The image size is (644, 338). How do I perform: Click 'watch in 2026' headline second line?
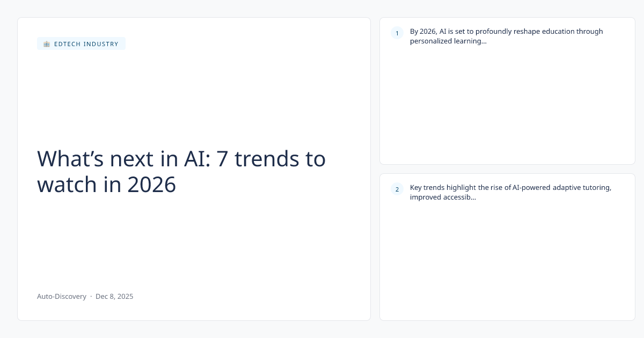[106, 185]
